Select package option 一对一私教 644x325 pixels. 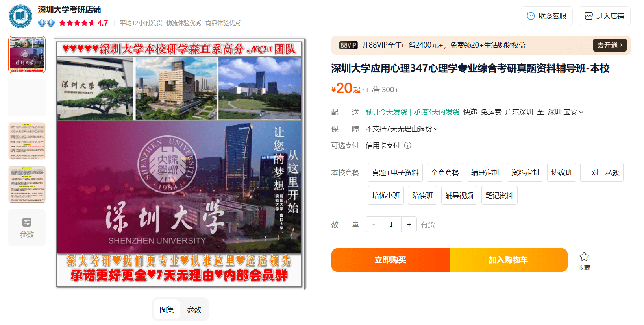602,172
